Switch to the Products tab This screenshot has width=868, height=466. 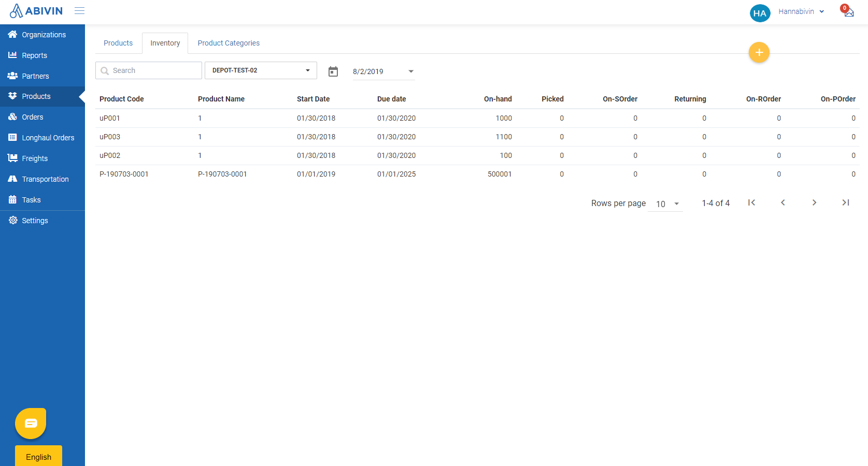tap(118, 43)
